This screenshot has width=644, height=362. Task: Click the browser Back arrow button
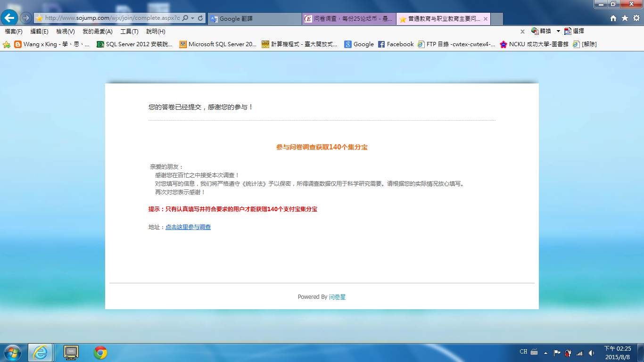pos(10,18)
